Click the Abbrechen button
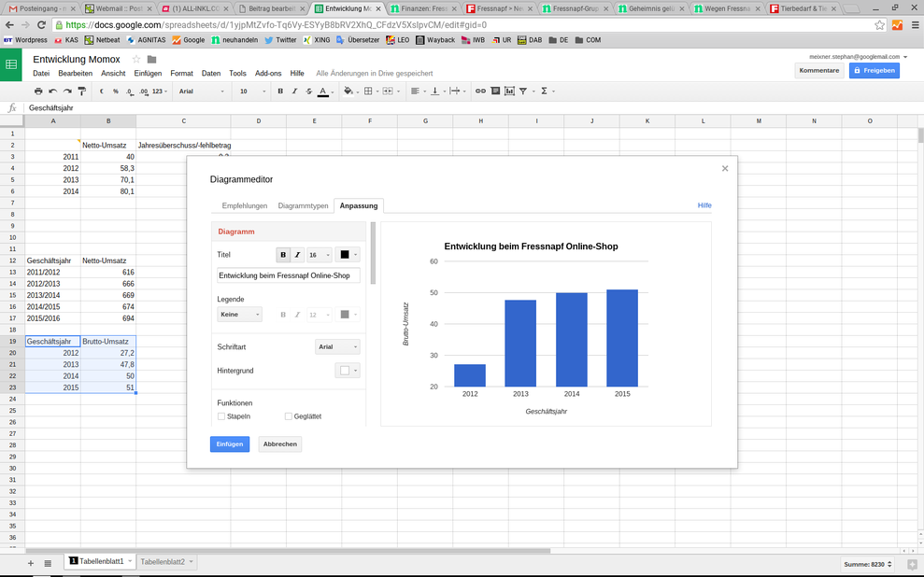Viewport: 924px width, 577px height. tap(280, 443)
